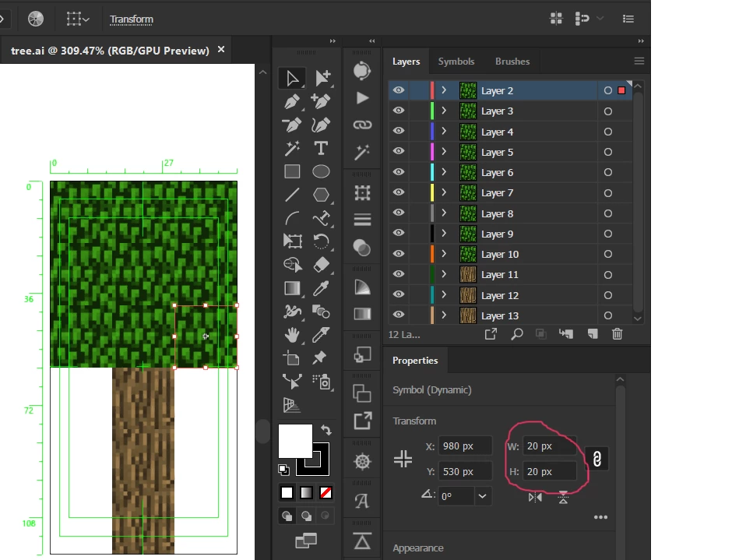Expand Layer 6 contents
Viewport: 746px width, 560px height.
[x=444, y=172]
